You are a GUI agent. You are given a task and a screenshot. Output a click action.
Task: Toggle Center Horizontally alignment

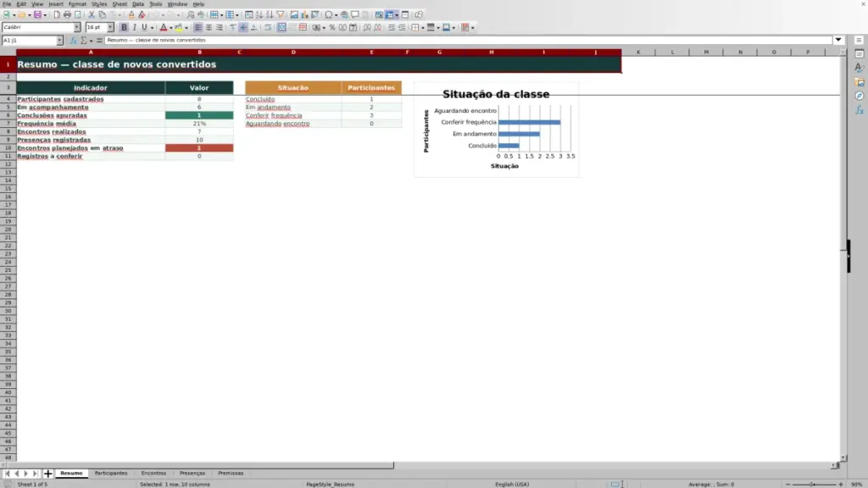tap(209, 28)
